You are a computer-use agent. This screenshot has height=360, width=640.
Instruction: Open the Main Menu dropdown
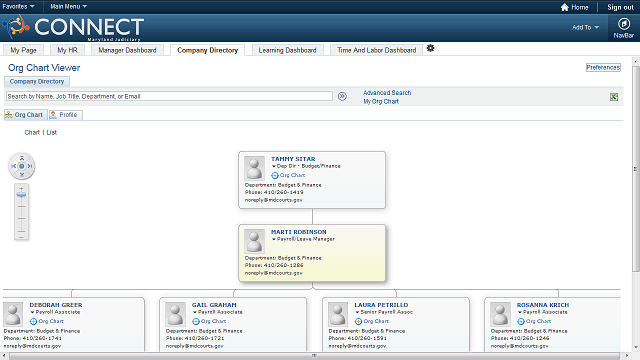[x=68, y=7]
